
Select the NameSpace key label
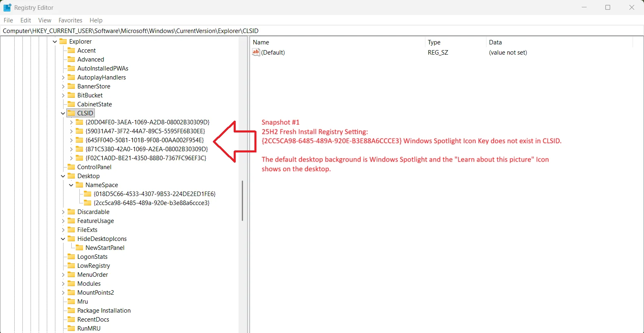click(102, 185)
